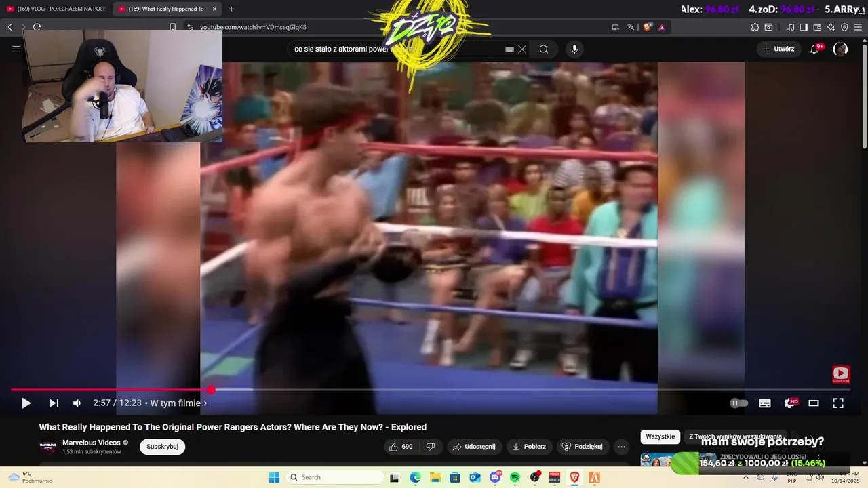Show hidden system tray icons chevron

pyautogui.click(x=746, y=477)
